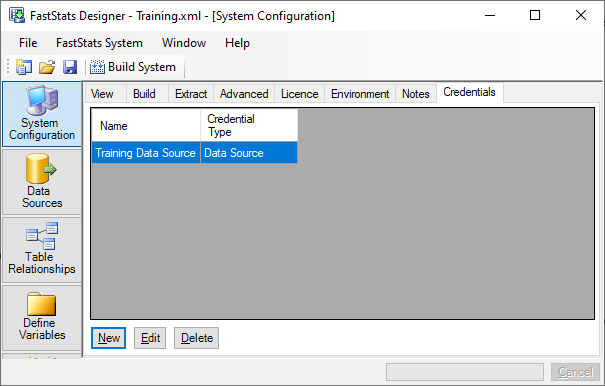Switch to the Advanced tab
Image resolution: width=605 pixels, height=386 pixels.
tap(244, 94)
